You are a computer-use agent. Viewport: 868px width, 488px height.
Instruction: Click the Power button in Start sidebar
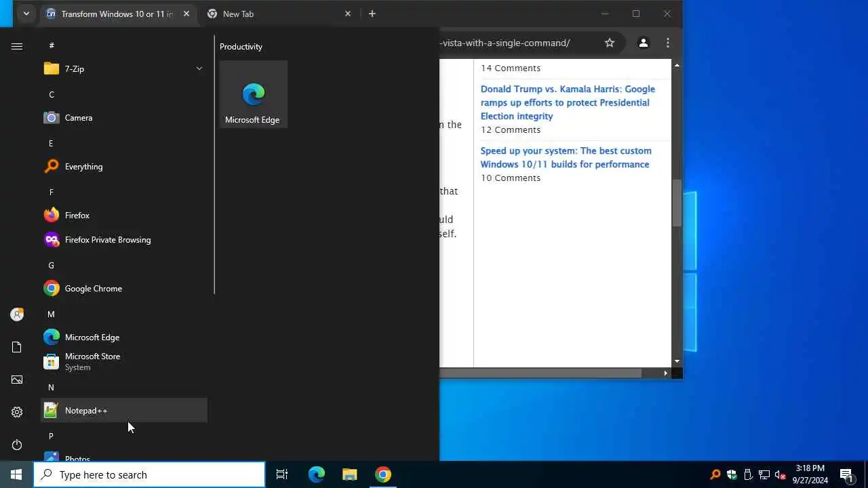pyautogui.click(x=17, y=445)
